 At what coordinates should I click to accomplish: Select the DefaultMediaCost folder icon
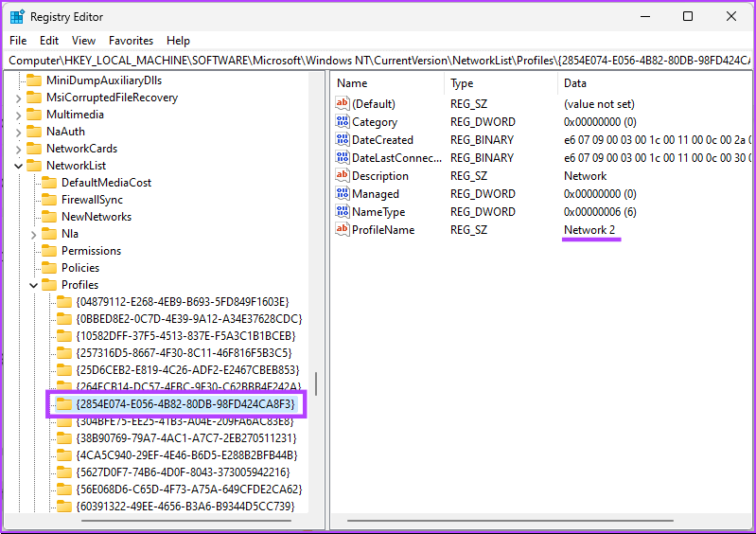49,183
